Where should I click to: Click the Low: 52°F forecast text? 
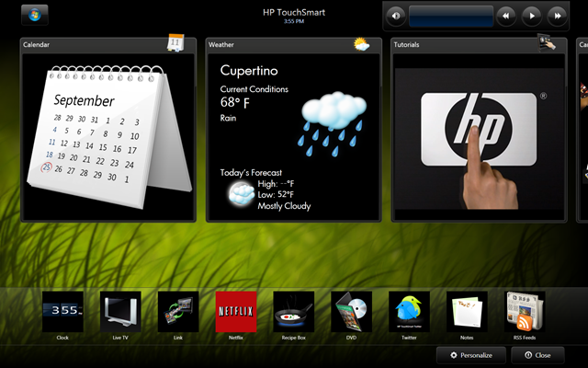(276, 194)
